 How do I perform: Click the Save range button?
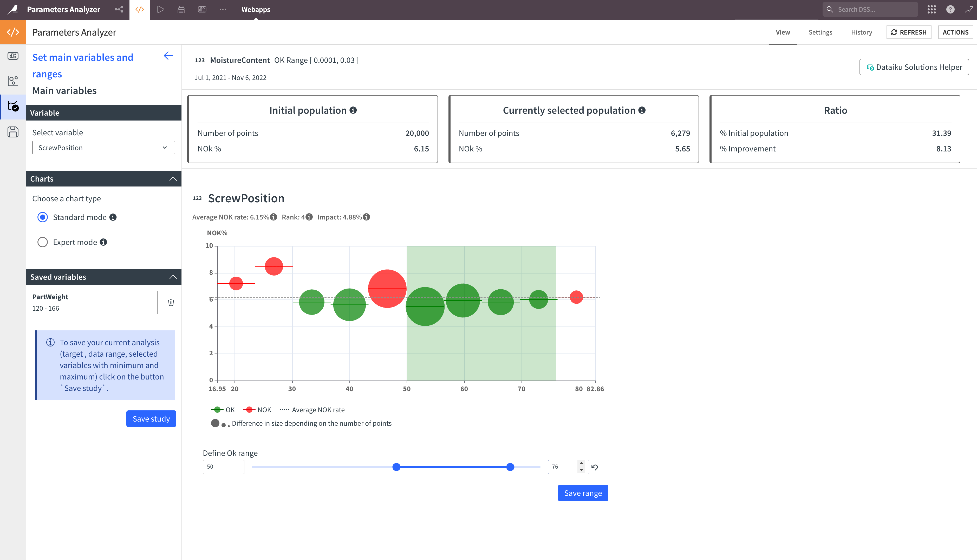582,493
